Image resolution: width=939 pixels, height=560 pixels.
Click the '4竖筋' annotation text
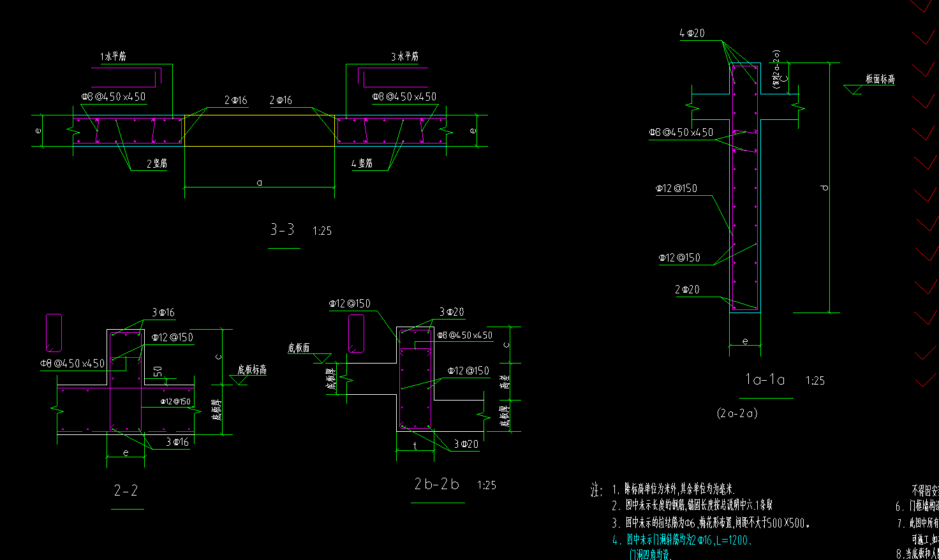(362, 164)
